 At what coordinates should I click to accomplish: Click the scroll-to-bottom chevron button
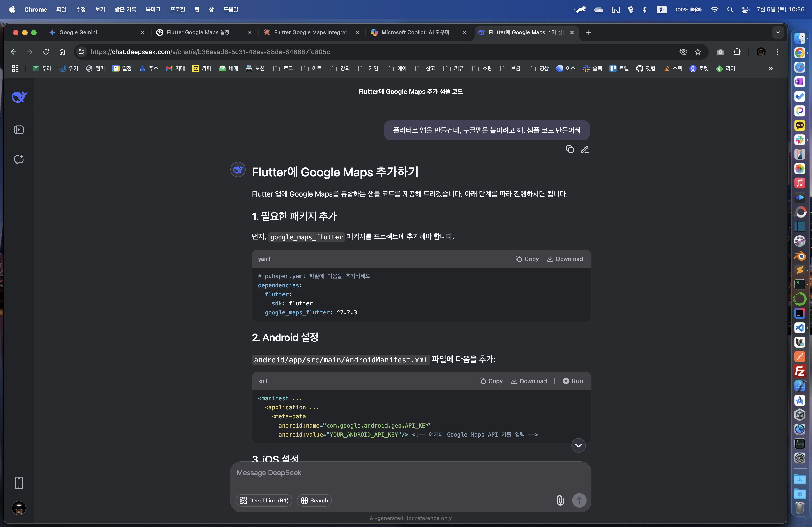(x=578, y=445)
